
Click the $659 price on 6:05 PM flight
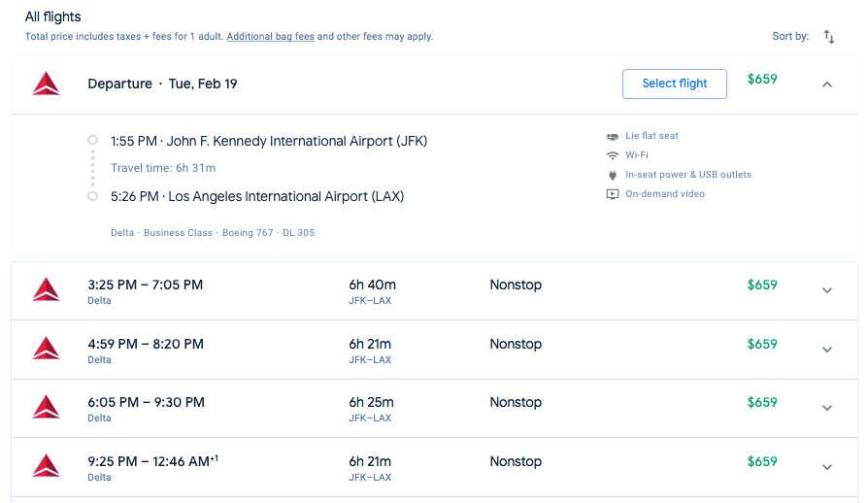762,402
